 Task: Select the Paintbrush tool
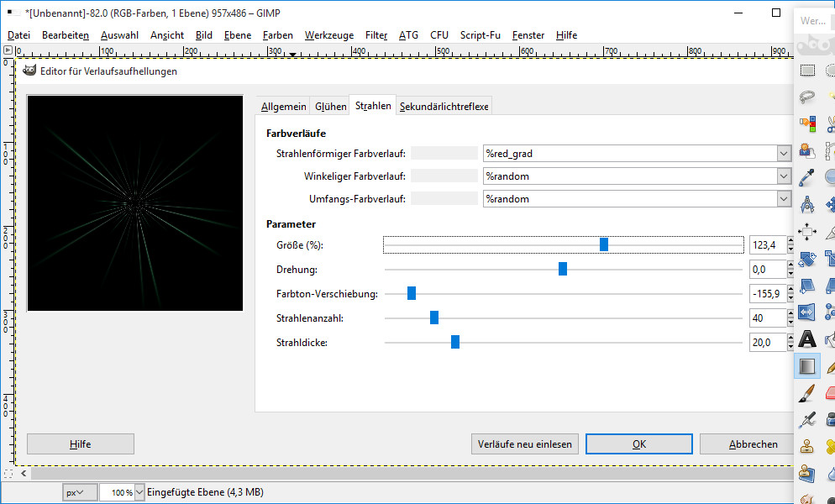tap(807, 392)
